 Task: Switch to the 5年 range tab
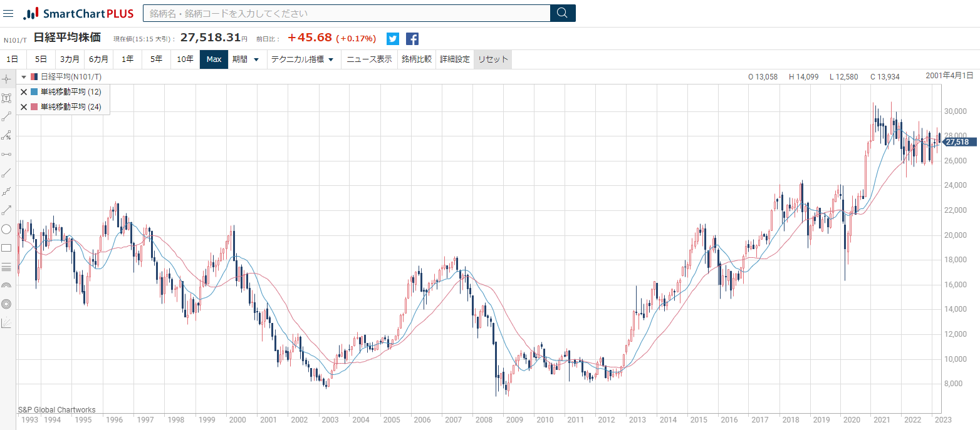pos(156,59)
